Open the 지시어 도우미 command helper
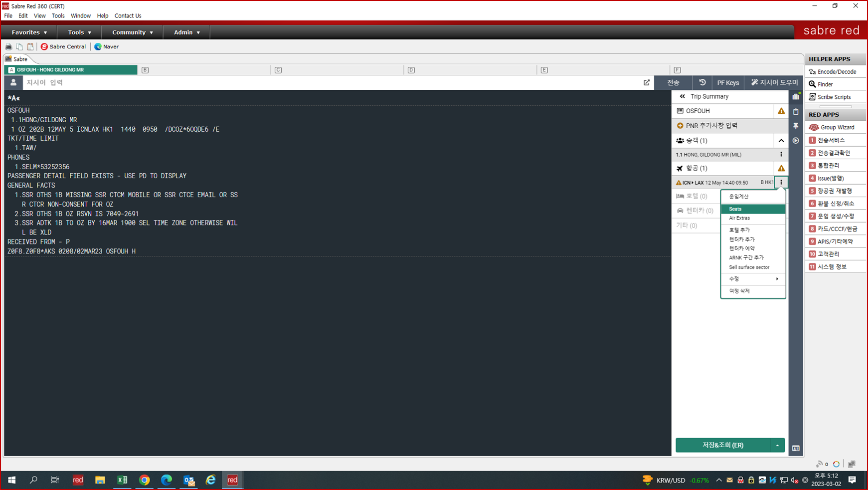The image size is (868, 490). pos(774,82)
